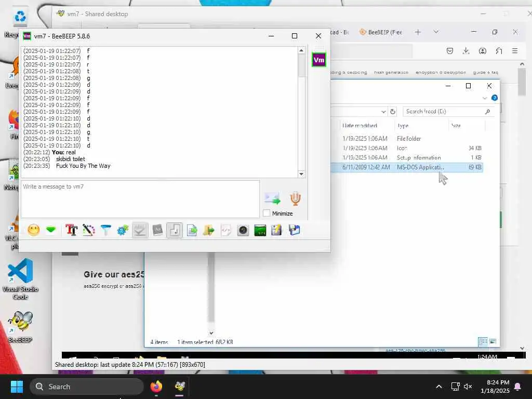
Task: Click the purple Vm user avatar
Action: tap(318, 60)
